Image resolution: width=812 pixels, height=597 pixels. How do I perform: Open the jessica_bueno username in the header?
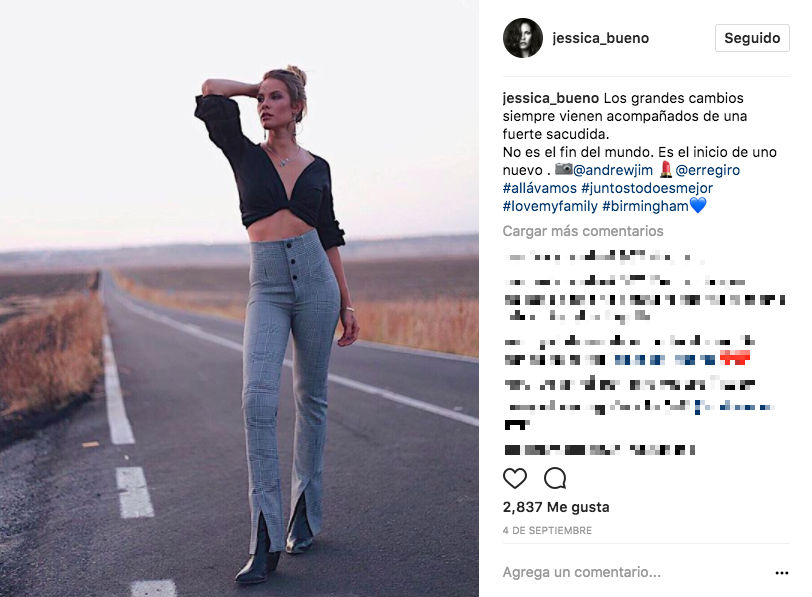click(x=601, y=38)
